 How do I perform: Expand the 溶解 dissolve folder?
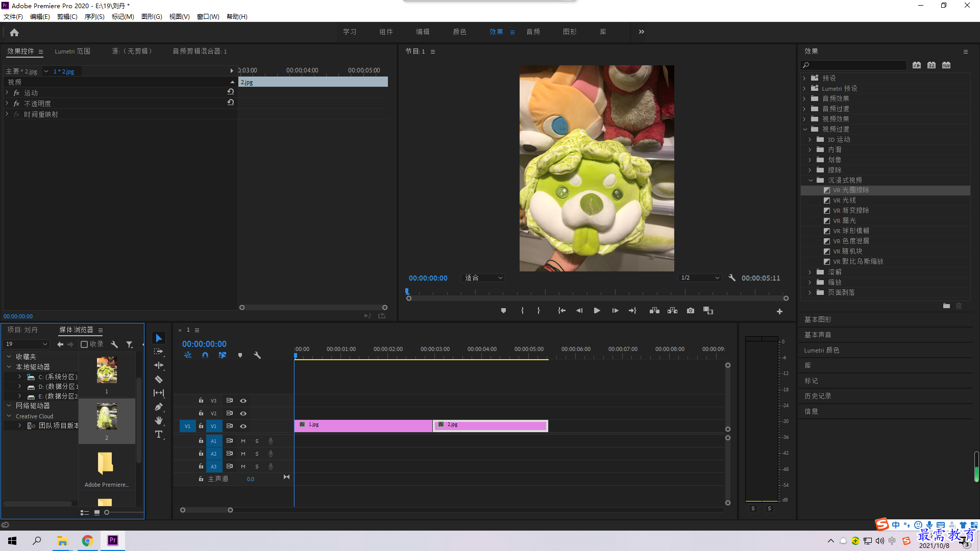[x=810, y=272]
